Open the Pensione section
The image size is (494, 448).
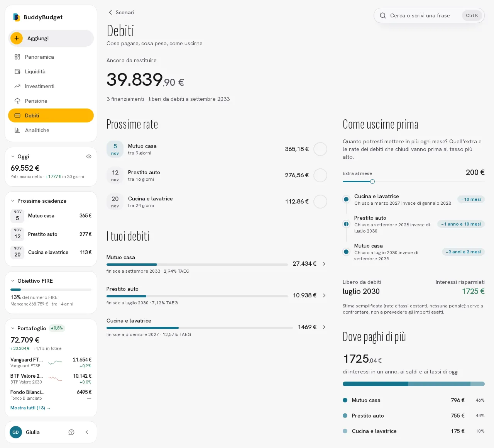pos(51,101)
